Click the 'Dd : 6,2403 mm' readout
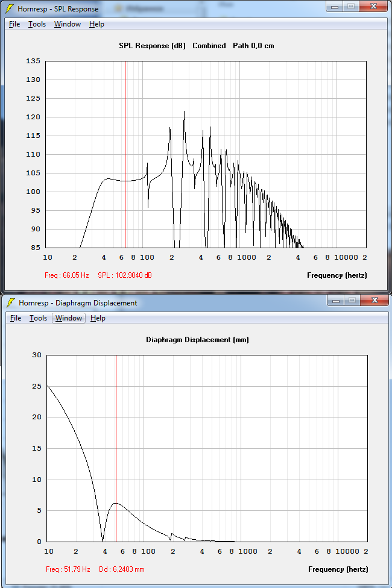The width and height of the screenshot is (392, 588). tap(122, 569)
